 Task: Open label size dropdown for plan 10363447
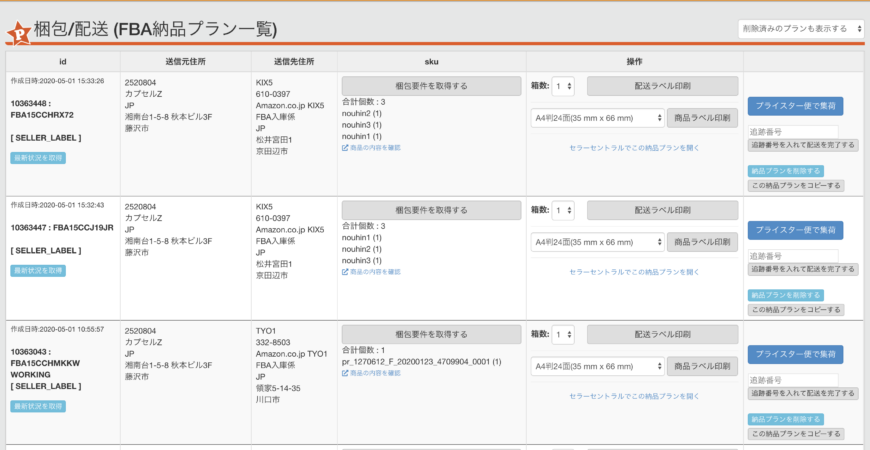(598, 242)
